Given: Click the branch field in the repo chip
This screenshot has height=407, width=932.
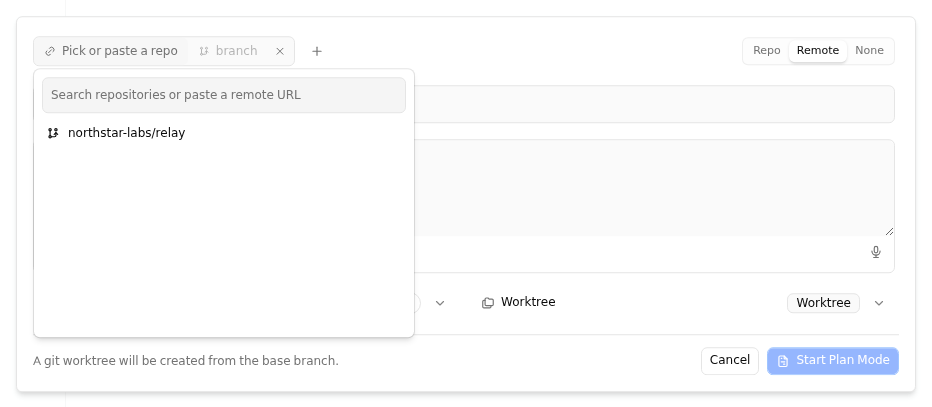Looking at the screenshot, I should (x=228, y=51).
